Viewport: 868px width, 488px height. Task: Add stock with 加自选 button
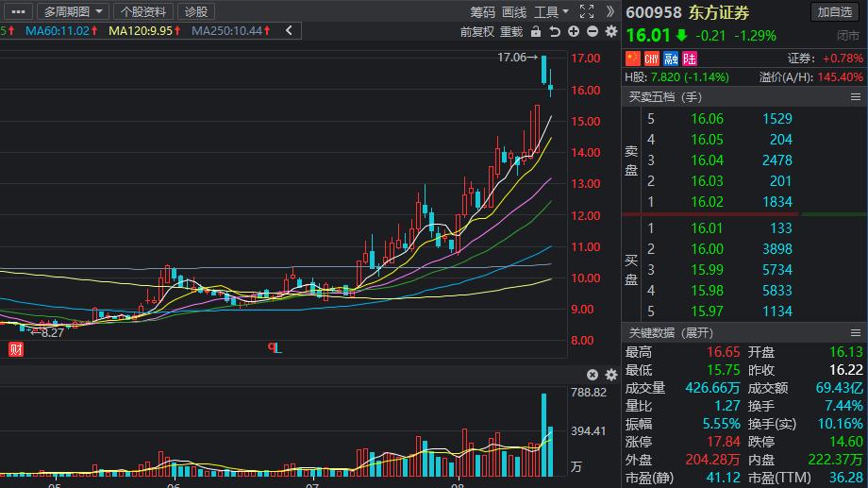836,11
